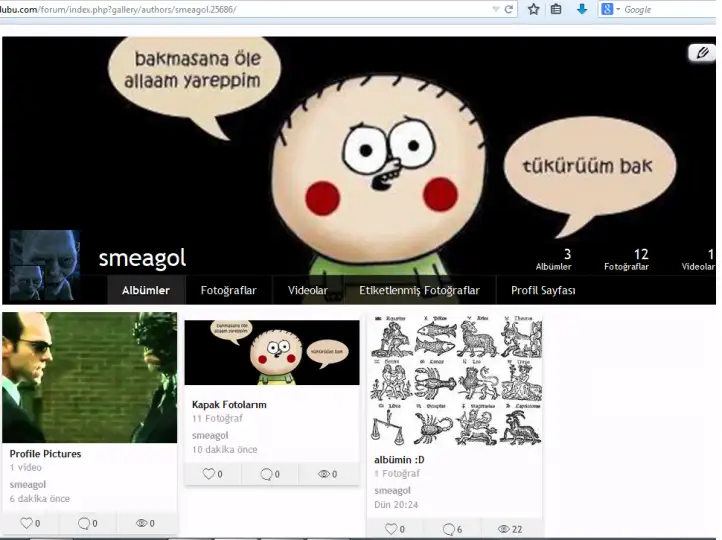Screen dimensions: 722x540
Task: Click the '1 Fotoğraf' text
Action: [397, 473]
